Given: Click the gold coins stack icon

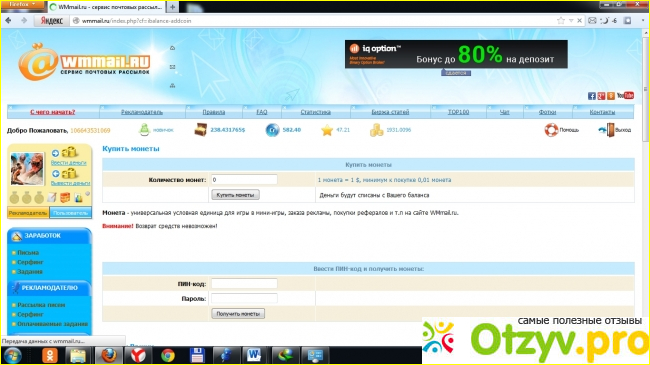Looking at the screenshot, I should [x=376, y=130].
